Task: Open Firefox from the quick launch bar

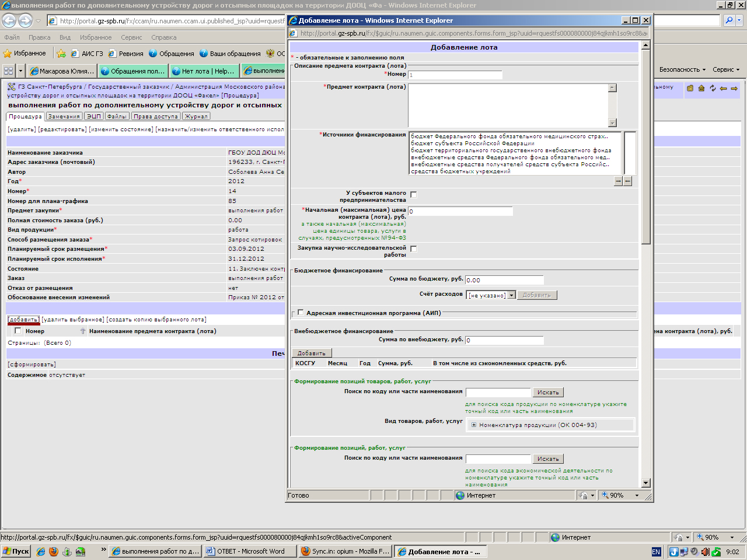Action: [x=54, y=551]
